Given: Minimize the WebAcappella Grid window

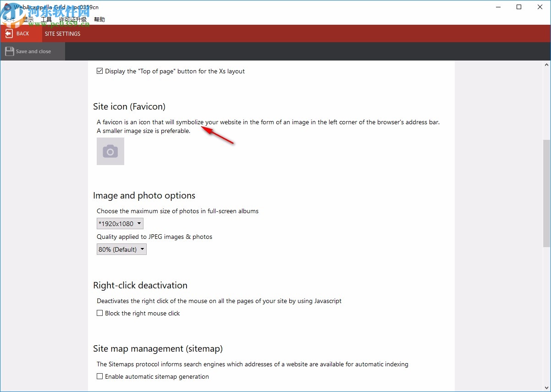Looking at the screenshot, I should pyautogui.click(x=498, y=7).
